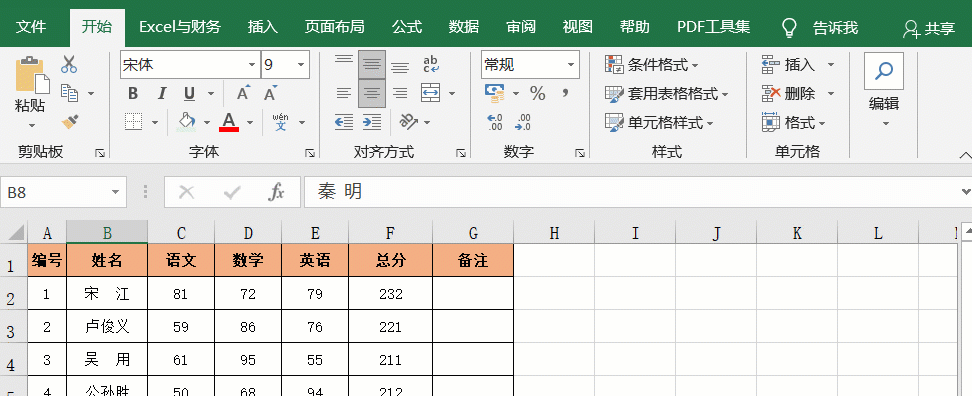The height and width of the screenshot is (396, 972).
Task: Click the Borders icon
Action: coord(133,122)
